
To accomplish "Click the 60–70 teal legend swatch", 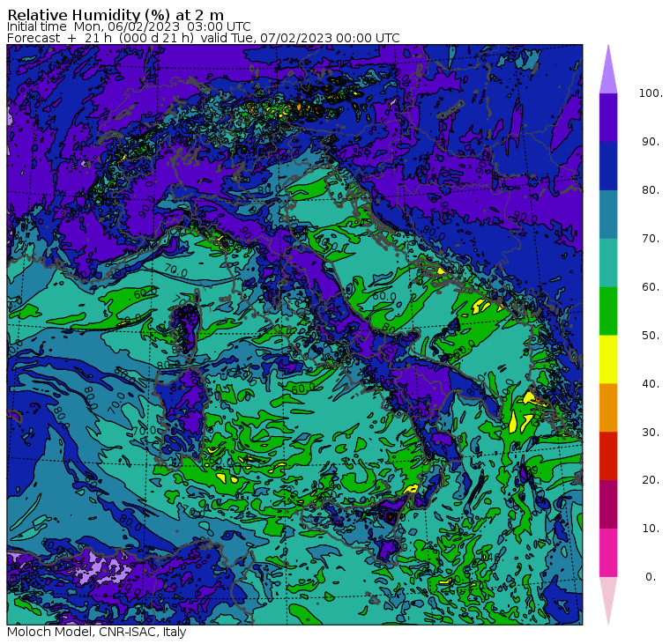I will tap(608, 263).
